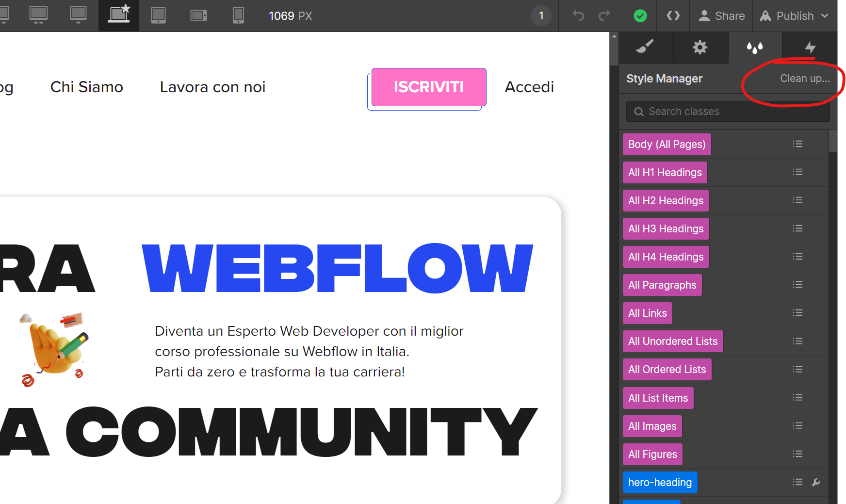Viewport: 846px width, 504px height.
Task: Select the large desktop breakpoint icon
Action: coord(38,15)
